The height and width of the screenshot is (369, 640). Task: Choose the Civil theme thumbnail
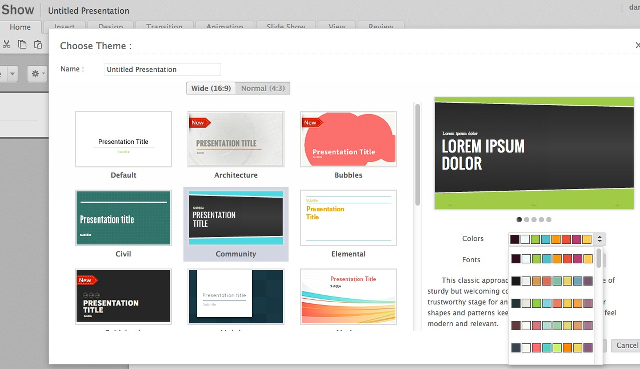pos(123,218)
